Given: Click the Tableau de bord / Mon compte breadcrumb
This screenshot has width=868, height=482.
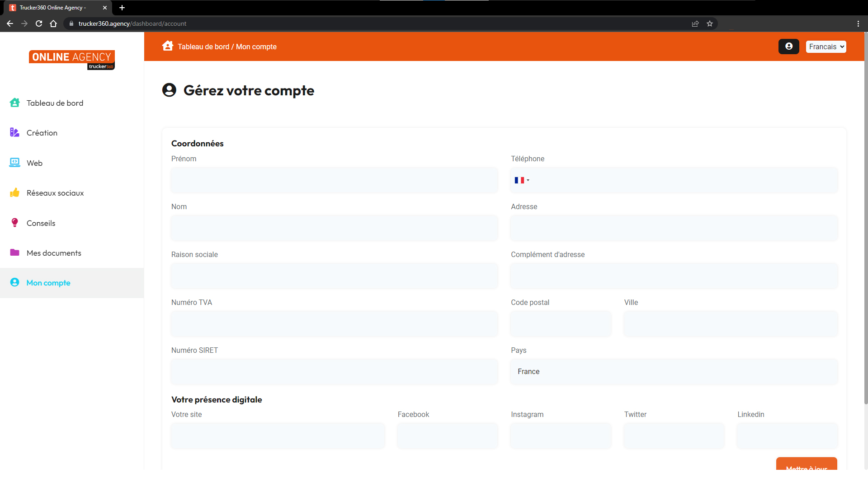Looking at the screenshot, I should (227, 47).
